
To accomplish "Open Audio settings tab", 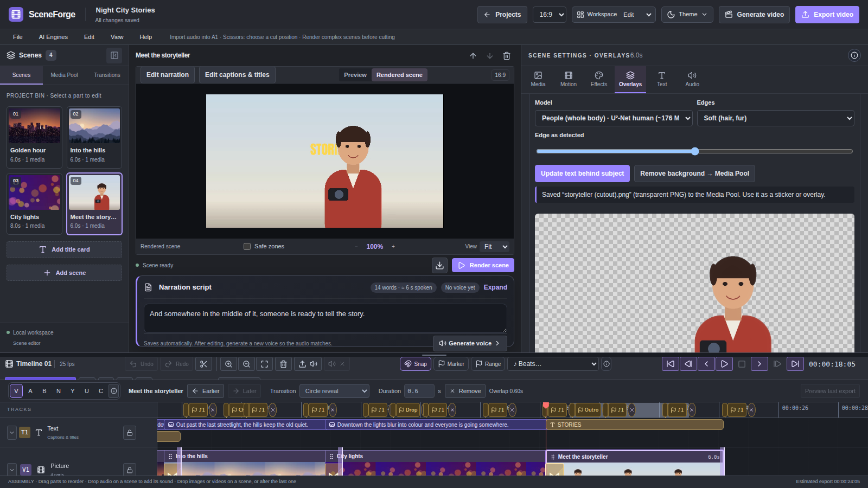I will (x=692, y=79).
